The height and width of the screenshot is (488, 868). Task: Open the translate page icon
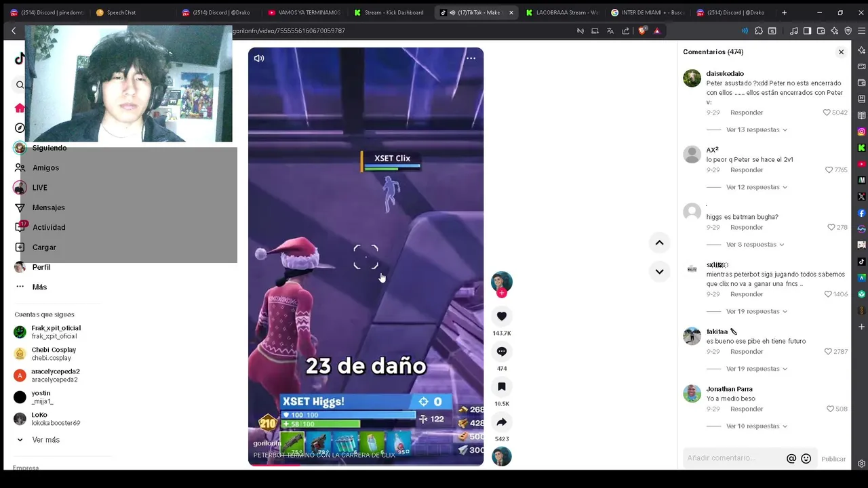point(610,30)
